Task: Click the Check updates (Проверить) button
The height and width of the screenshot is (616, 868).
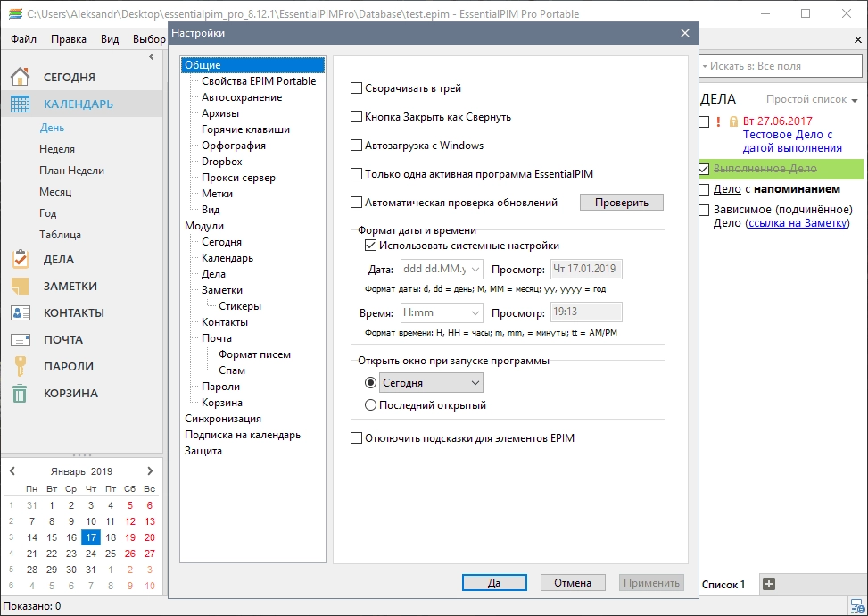Action: (622, 203)
